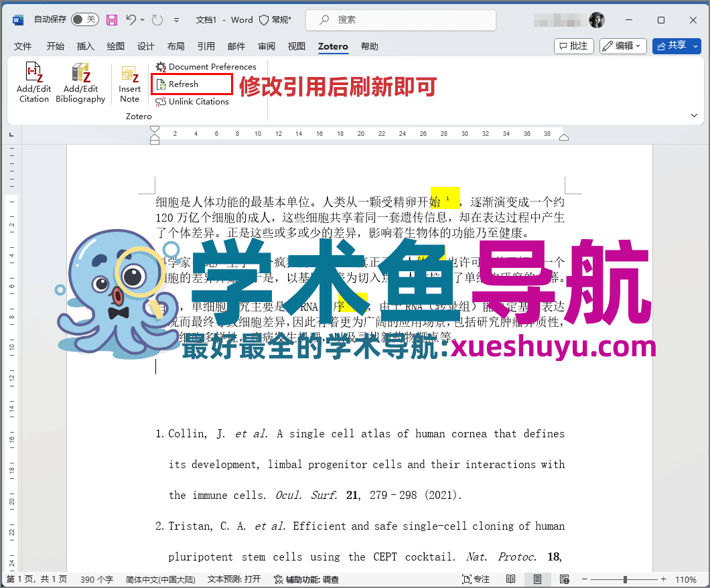
Task: Toggle 文本预测 in the status bar
Action: tap(234, 578)
